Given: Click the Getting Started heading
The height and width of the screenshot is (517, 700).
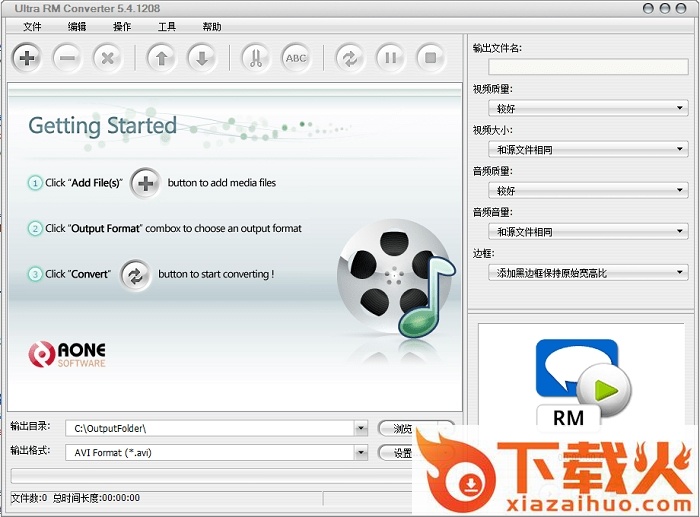Looking at the screenshot, I should (103, 126).
